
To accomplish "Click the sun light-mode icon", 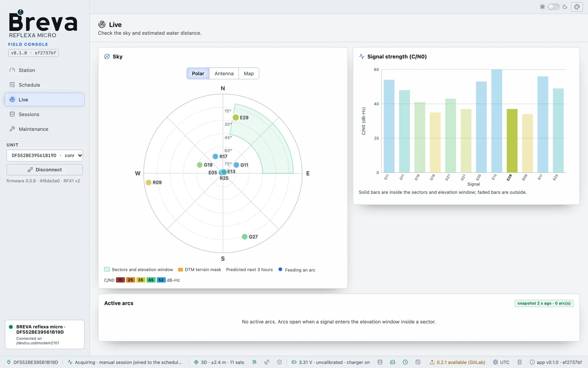I will point(542,7).
